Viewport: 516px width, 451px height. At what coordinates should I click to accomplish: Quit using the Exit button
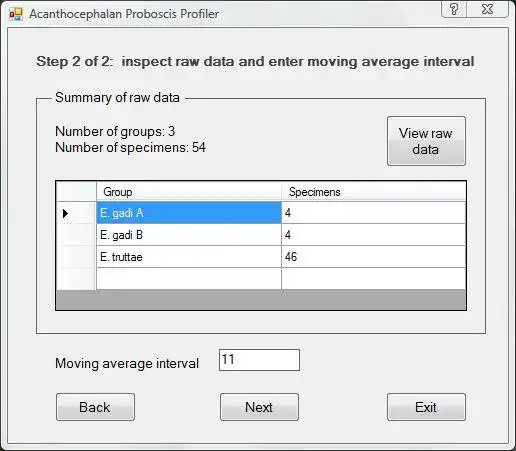pyautogui.click(x=426, y=407)
